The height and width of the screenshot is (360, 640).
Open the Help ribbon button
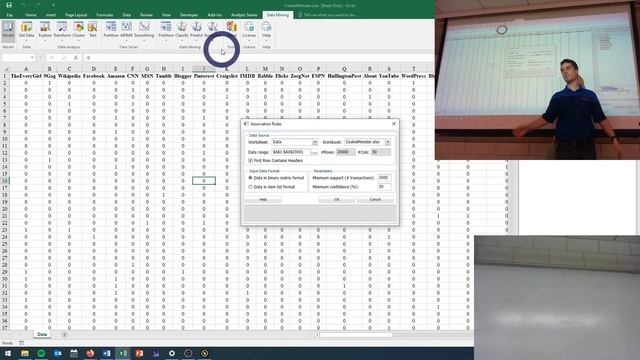click(266, 30)
